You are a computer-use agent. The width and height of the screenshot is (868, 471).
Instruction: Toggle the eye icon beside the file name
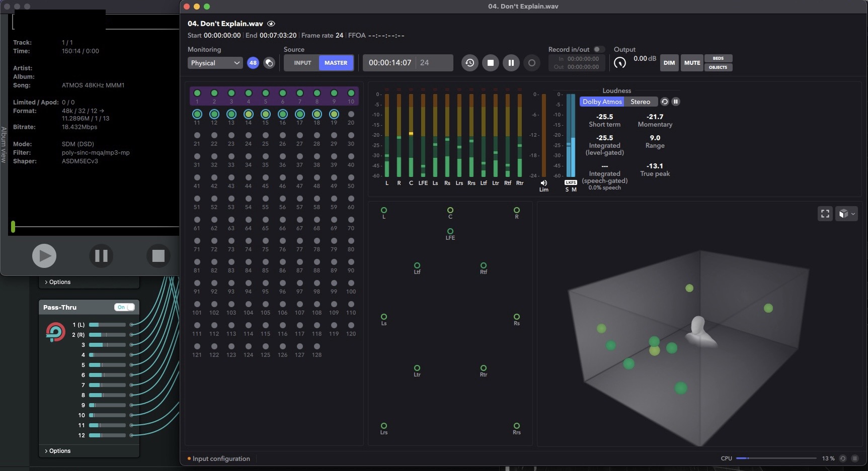click(x=271, y=24)
